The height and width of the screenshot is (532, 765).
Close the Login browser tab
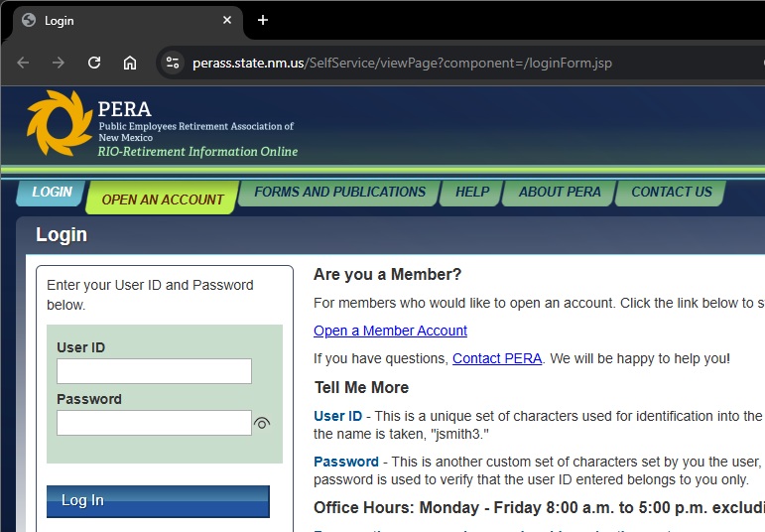pyautogui.click(x=227, y=20)
